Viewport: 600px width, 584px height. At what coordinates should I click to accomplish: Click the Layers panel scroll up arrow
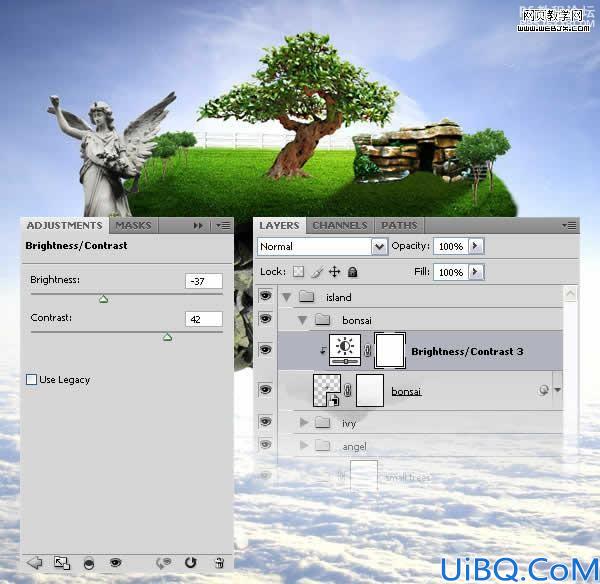pos(571,294)
